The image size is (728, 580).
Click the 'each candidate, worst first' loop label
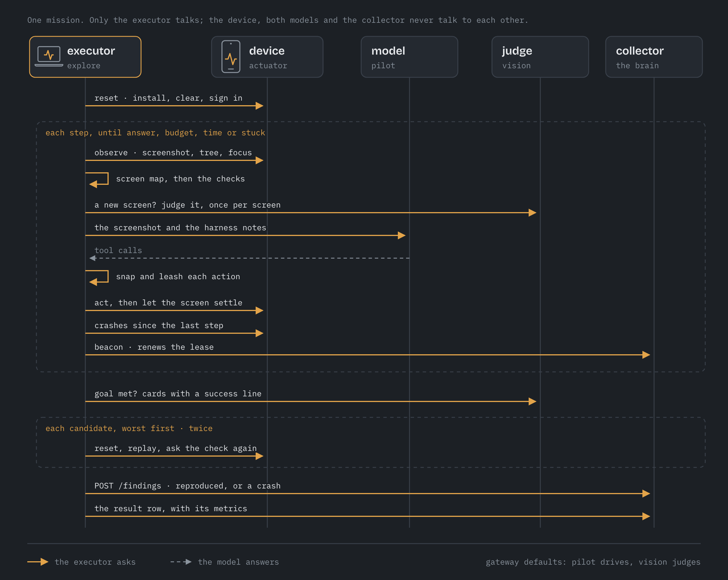click(x=129, y=428)
